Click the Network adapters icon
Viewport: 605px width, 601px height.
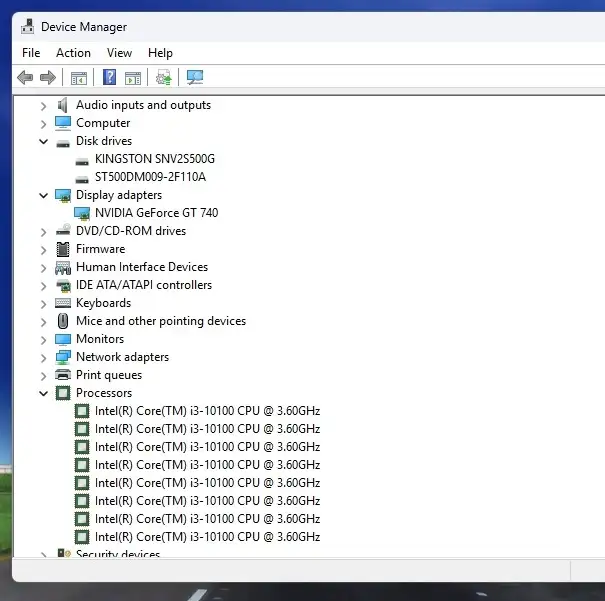[x=63, y=357]
